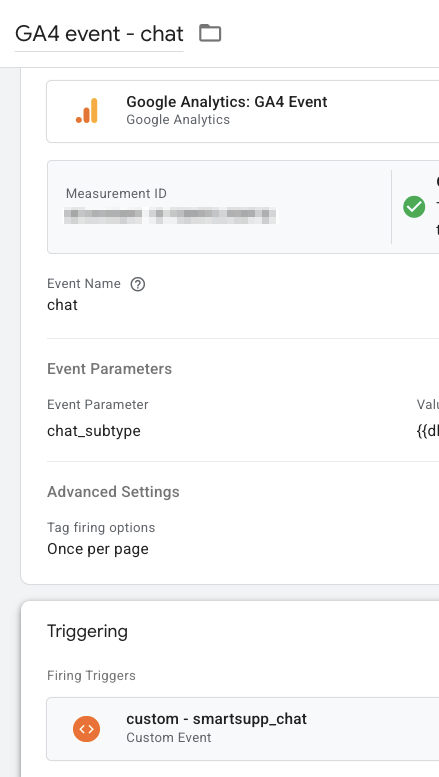Open the Google Analytics: GA4 Event tag type
439x777 pixels.
[243, 111]
